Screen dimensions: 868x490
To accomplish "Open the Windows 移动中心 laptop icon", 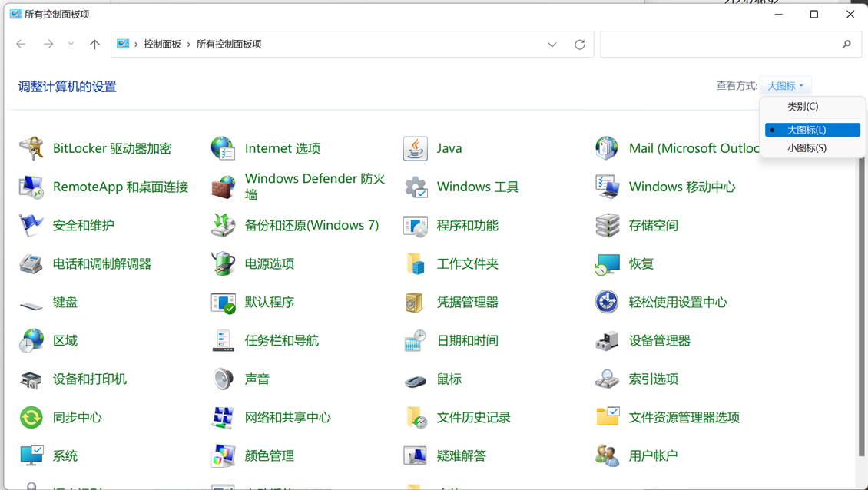I will [608, 187].
